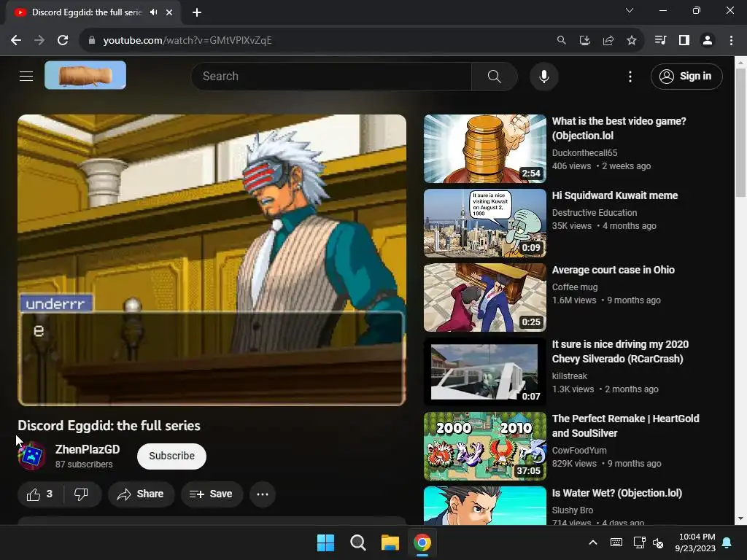The width and height of the screenshot is (747, 560).
Task: Click the killstreak channel name
Action: click(x=569, y=376)
